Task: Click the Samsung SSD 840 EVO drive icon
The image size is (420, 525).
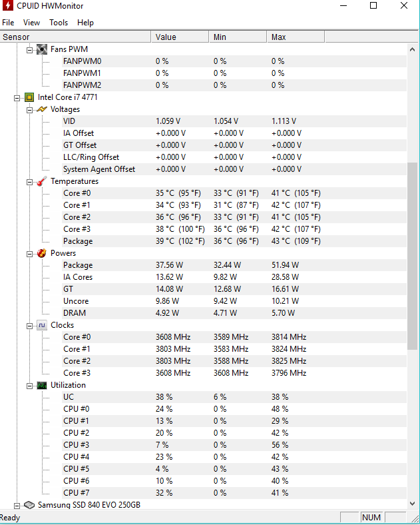Action: [29, 505]
